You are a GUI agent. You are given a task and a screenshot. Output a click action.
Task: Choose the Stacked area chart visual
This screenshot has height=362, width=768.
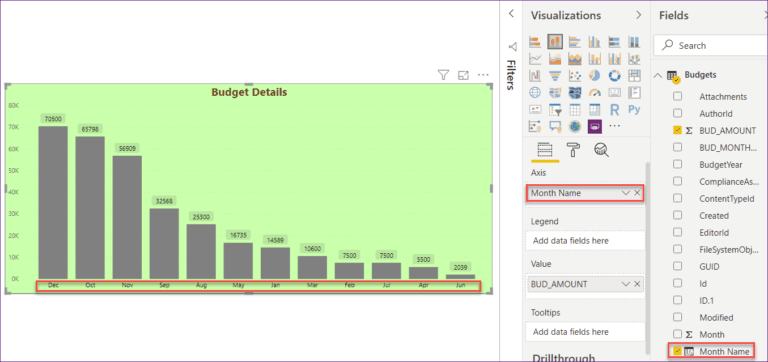(575, 59)
